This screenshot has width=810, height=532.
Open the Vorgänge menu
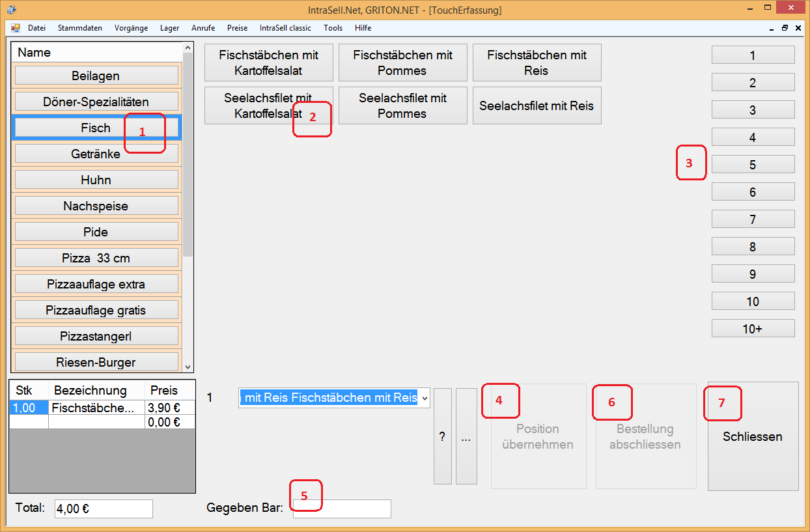131,28
